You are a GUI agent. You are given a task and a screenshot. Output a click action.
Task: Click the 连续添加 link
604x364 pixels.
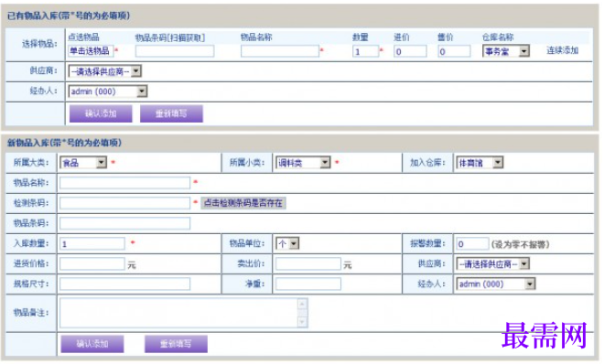[x=563, y=50]
